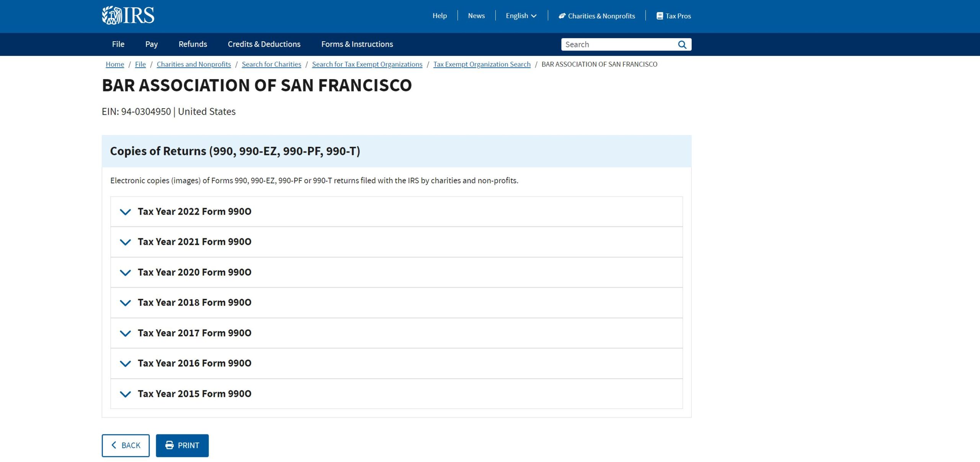The height and width of the screenshot is (462, 980).
Task: Go to Tax Exempt Organization Search breadcrumb
Action: click(482, 64)
